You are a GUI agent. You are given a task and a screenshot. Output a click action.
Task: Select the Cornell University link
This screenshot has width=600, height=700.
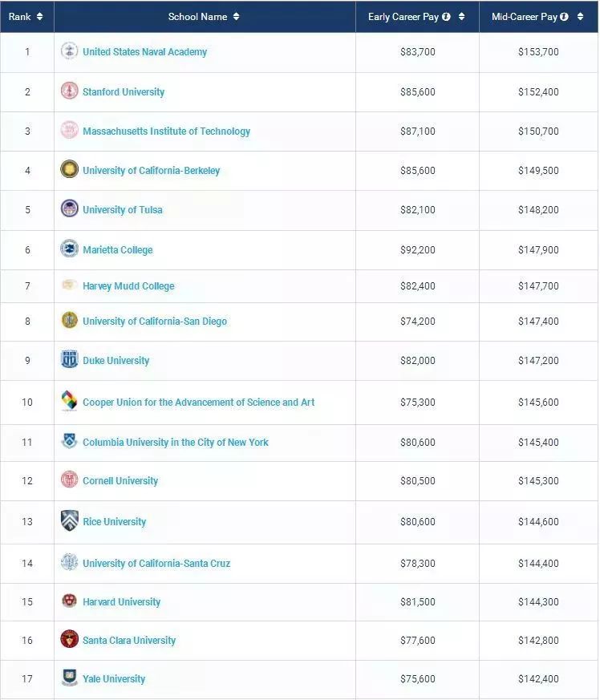[120, 481]
